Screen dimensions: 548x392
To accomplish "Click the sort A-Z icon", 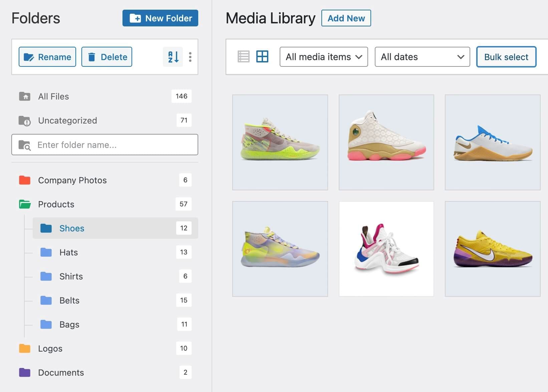I will (173, 57).
